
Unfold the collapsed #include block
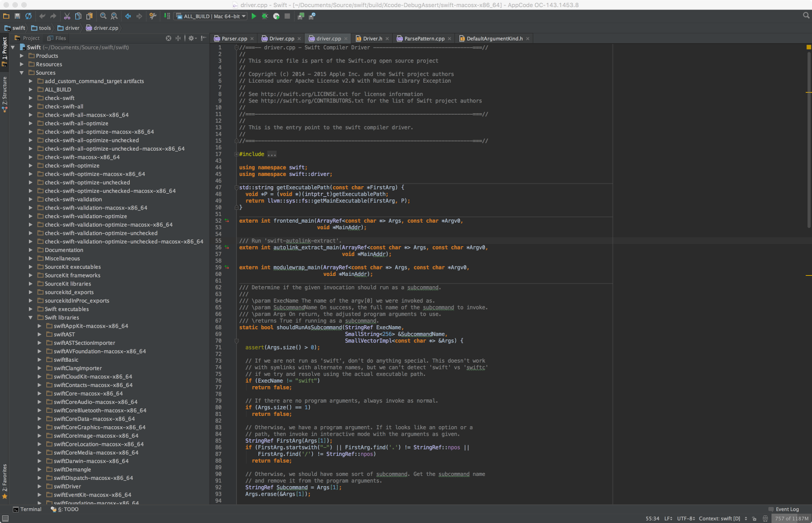(236, 154)
